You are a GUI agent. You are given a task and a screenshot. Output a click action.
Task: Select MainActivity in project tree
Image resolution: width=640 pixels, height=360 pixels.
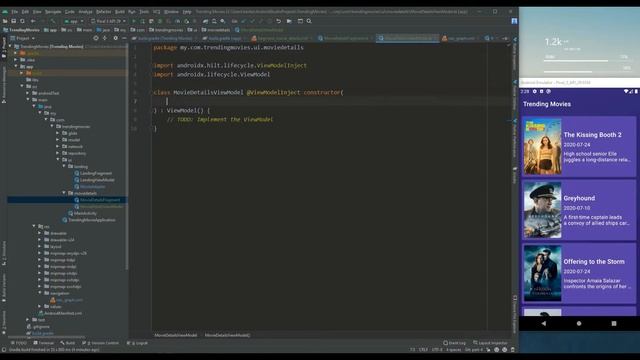click(x=82, y=213)
